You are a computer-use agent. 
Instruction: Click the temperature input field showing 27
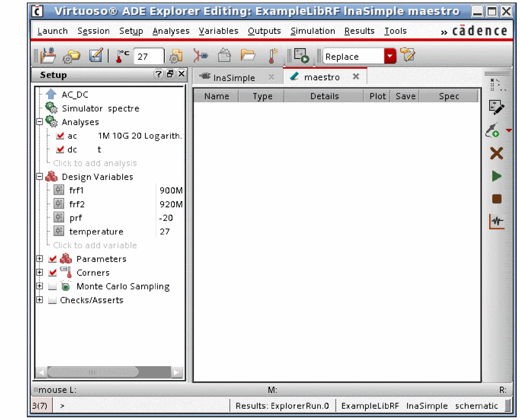(148, 56)
